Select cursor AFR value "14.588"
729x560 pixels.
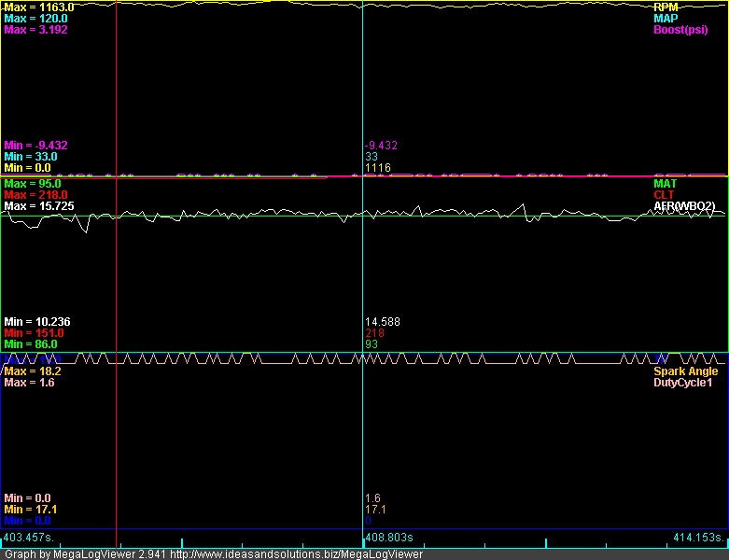pos(383,322)
